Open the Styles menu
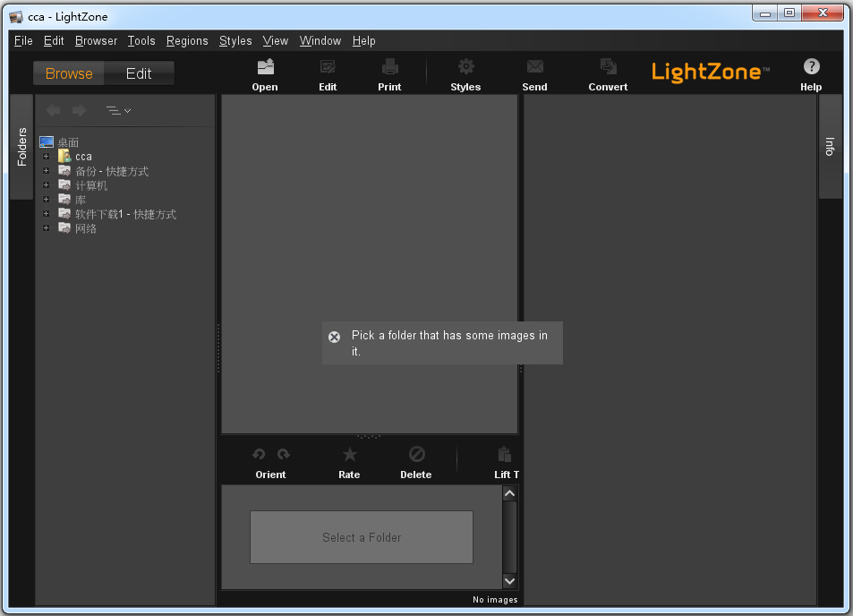Image resolution: width=853 pixels, height=616 pixels. tap(235, 41)
